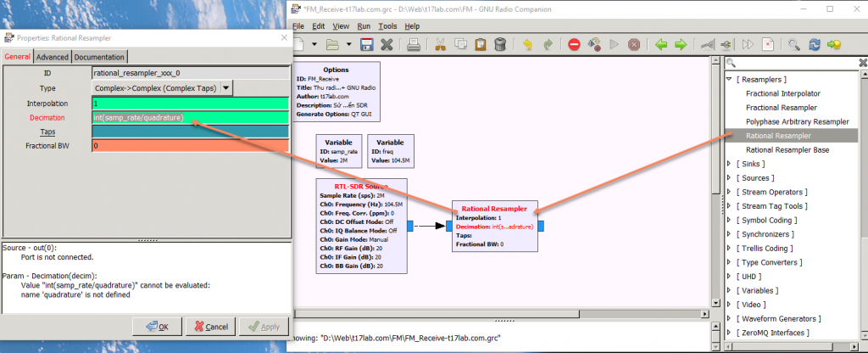Image resolution: width=868 pixels, height=353 pixels.
Task: Click the Execute flow graph play icon
Action: point(614,43)
